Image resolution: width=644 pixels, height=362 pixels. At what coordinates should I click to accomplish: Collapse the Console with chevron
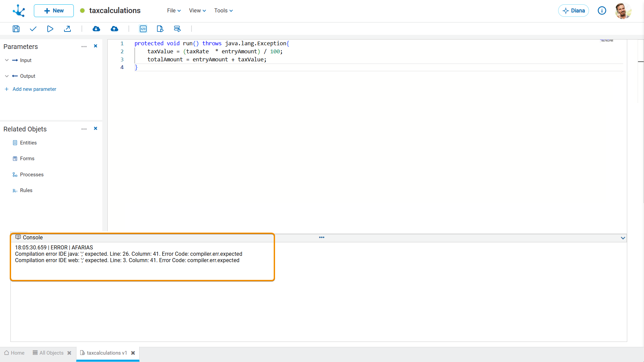(623, 238)
